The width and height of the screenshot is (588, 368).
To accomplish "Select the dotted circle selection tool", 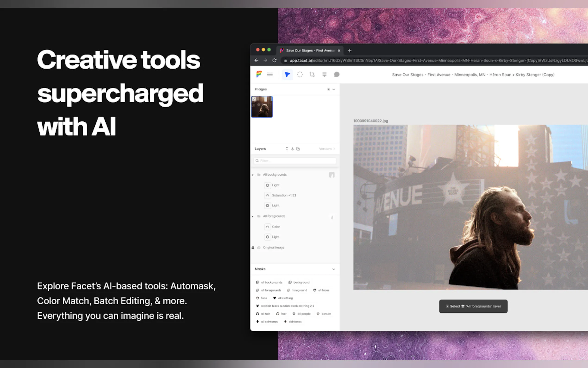I will point(300,74).
